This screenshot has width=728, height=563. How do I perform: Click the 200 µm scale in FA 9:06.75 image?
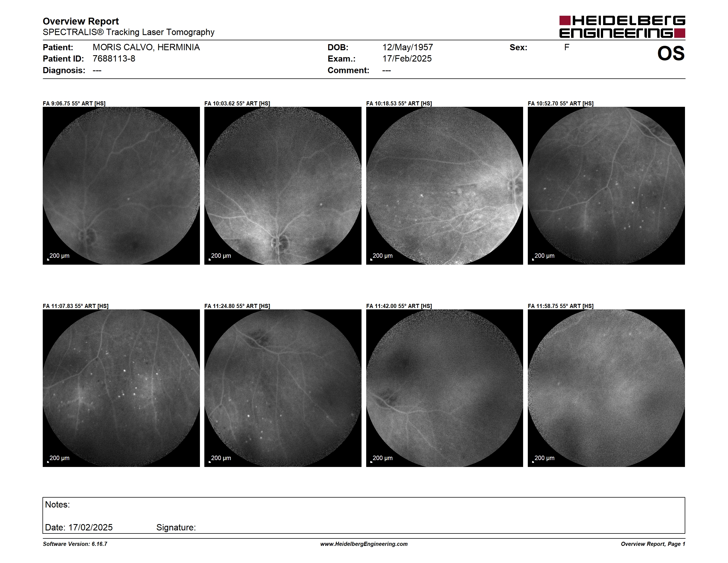pyautogui.click(x=59, y=256)
